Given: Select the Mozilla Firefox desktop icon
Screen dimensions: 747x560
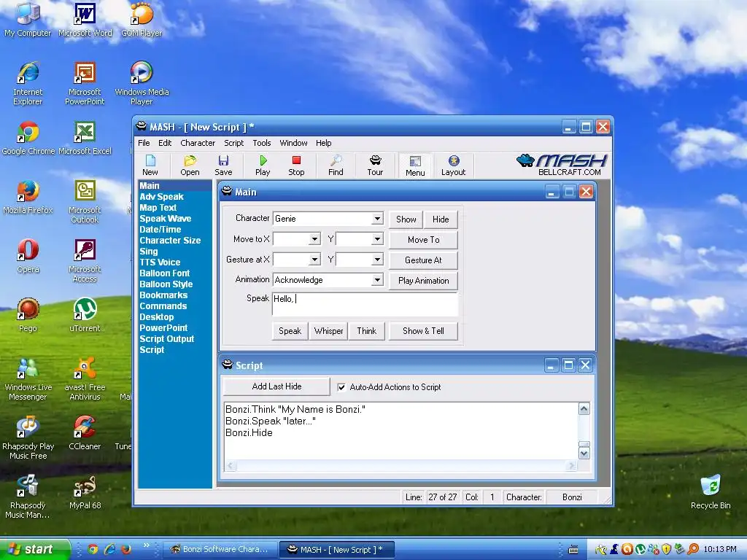Looking at the screenshot, I should pyautogui.click(x=28, y=197).
